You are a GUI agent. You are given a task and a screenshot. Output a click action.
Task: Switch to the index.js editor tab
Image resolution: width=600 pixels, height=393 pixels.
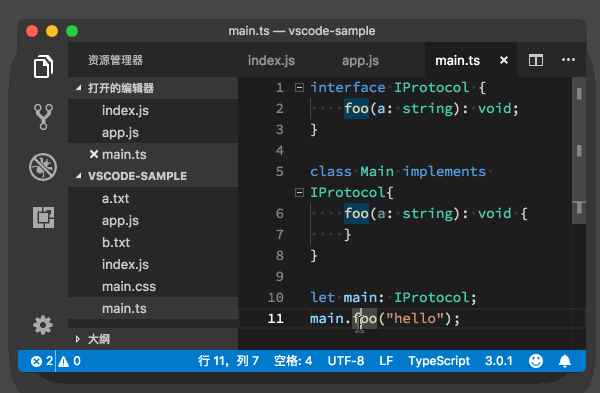pyautogui.click(x=271, y=60)
